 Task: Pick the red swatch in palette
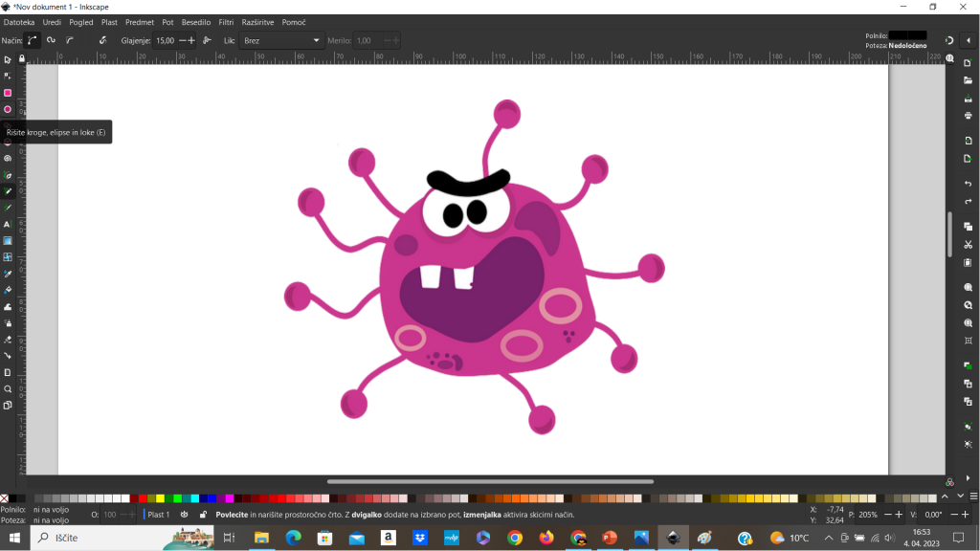click(x=143, y=497)
